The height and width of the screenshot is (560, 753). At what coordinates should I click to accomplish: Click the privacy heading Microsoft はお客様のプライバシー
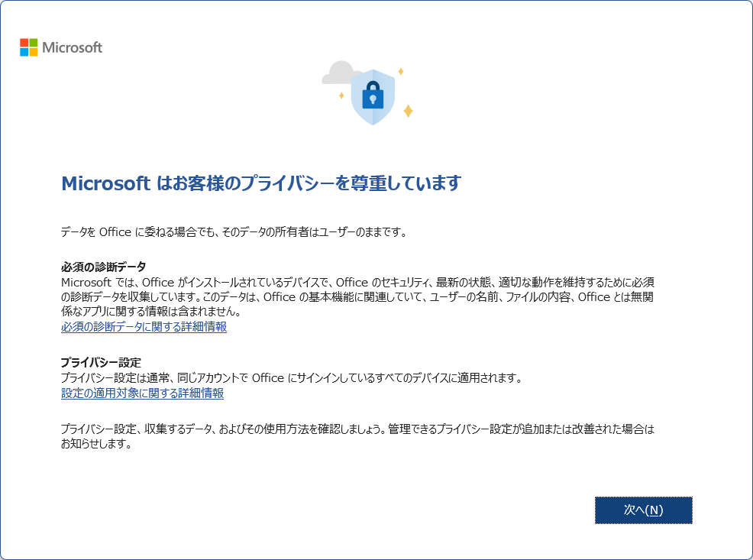[x=261, y=183]
